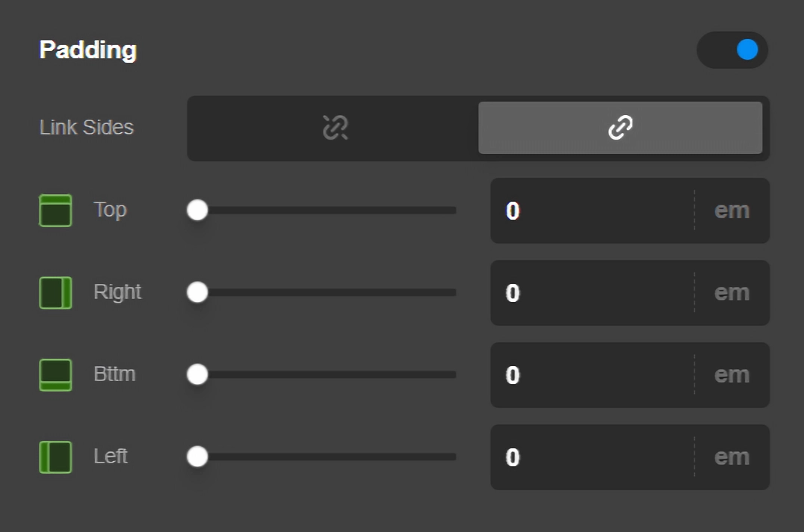Click the Top padding side icon
804x532 pixels.
[x=55, y=211]
